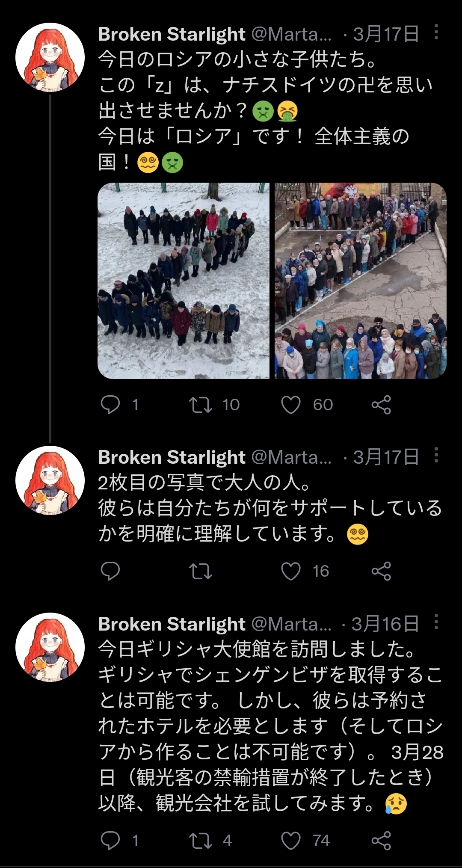Viewport: 462px width, 868px height.
Task: Reply to the tweet about adults in photo
Action: (x=110, y=571)
